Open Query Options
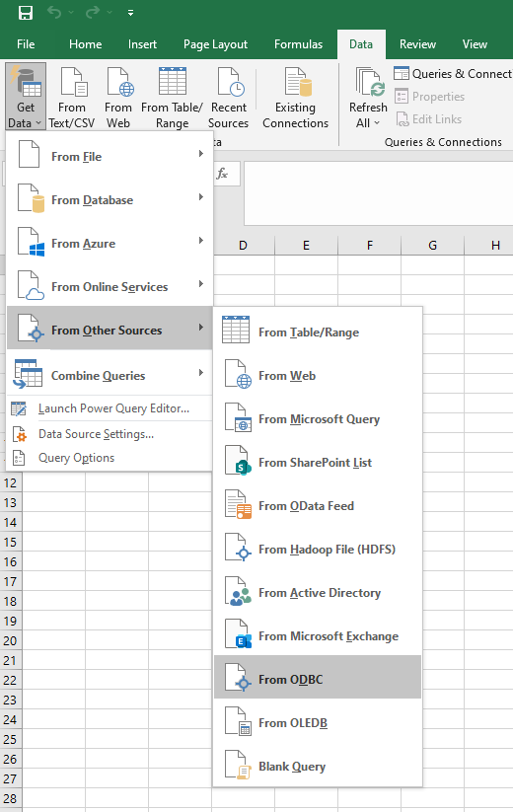513x812 pixels. pyautogui.click(x=110, y=458)
